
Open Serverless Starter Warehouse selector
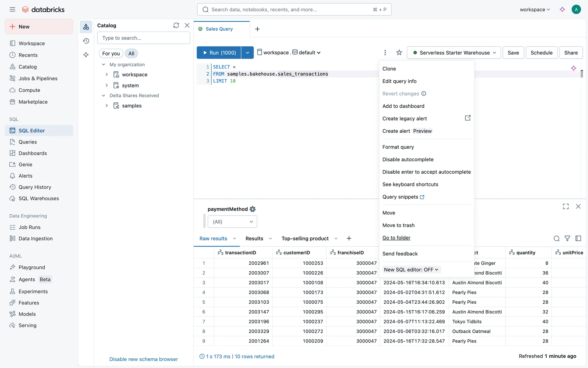(x=454, y=53)
